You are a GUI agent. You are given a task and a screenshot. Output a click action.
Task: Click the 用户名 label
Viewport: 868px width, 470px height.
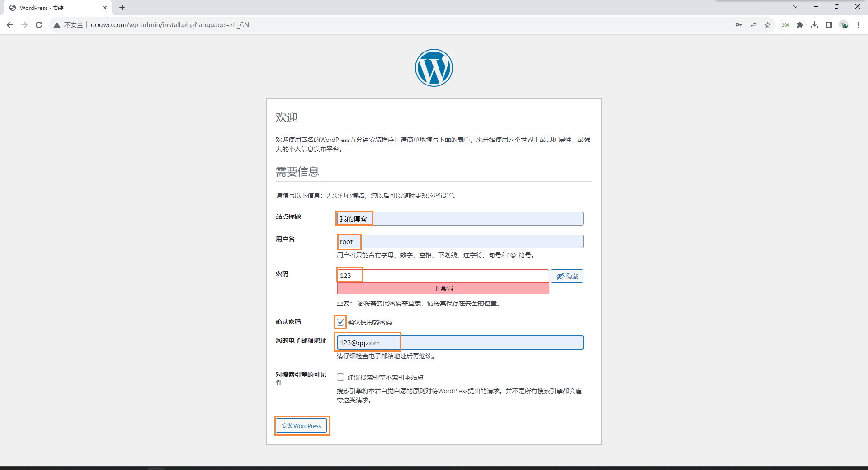pyautogui.click(x=285, y=239)
